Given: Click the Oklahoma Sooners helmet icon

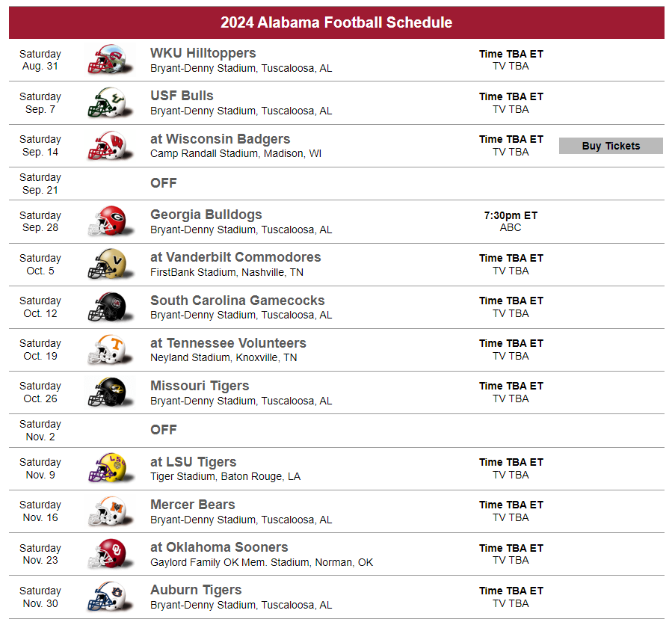Looking at the screenshot, I should click(x=108, y=554).
